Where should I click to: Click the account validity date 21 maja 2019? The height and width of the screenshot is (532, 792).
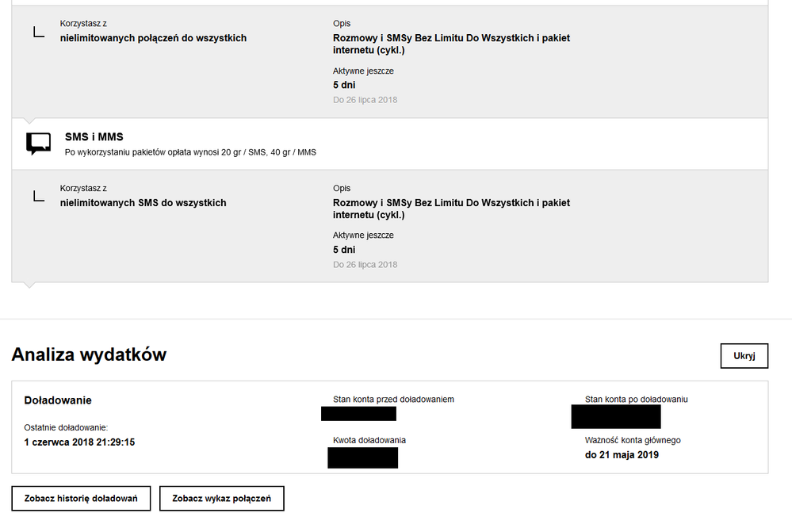tap(622, 455)
